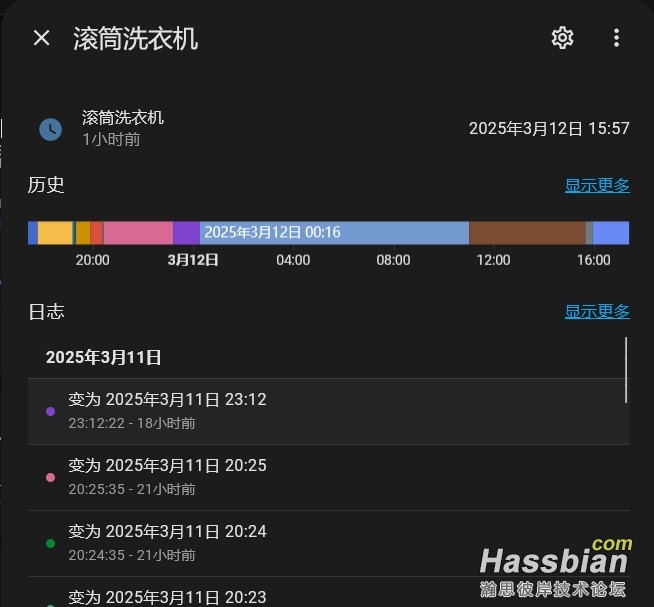Click the 20:00 axis label
This screenshot has height=607, width=654.
pos(93,260)
